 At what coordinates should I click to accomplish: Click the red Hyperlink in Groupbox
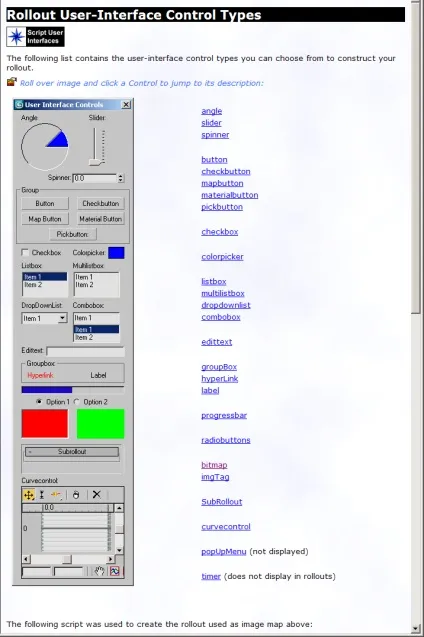40,375
